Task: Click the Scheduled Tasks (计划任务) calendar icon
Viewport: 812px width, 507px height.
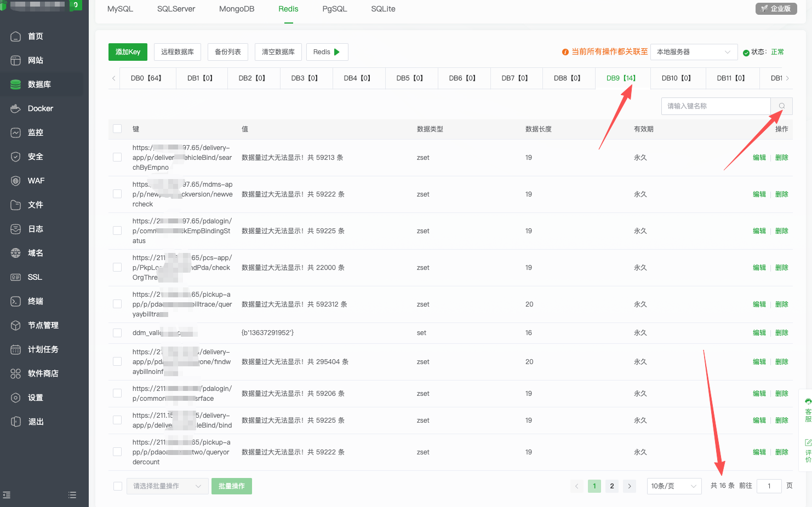Action: tap(16, 349)
